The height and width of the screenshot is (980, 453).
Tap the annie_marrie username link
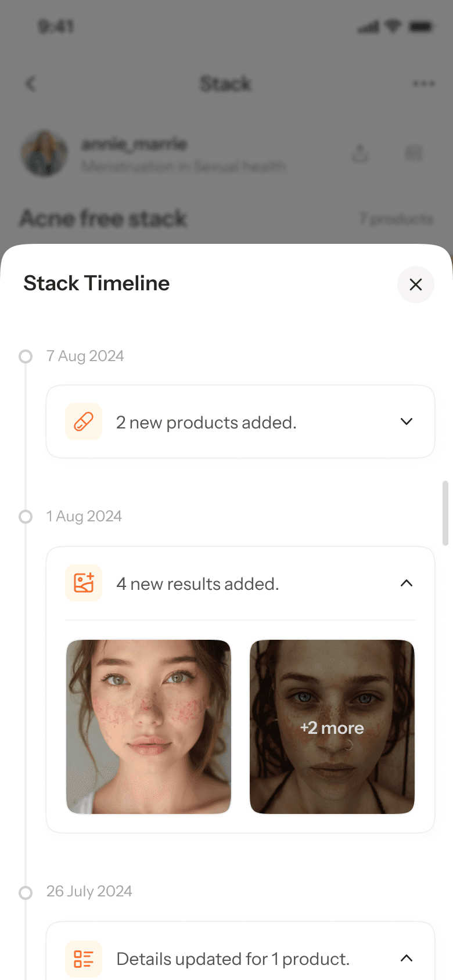click(134, 143)
